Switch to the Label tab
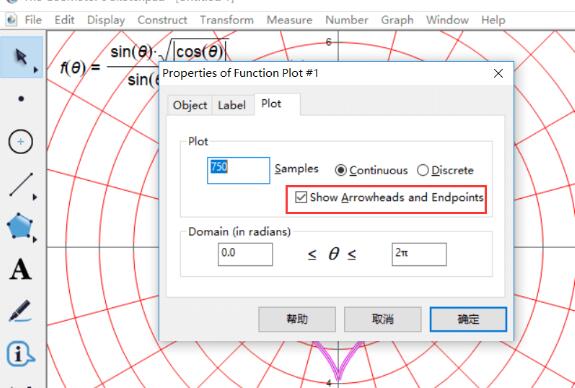Viewport: 575px width, 388px height. tap(232, 106)
